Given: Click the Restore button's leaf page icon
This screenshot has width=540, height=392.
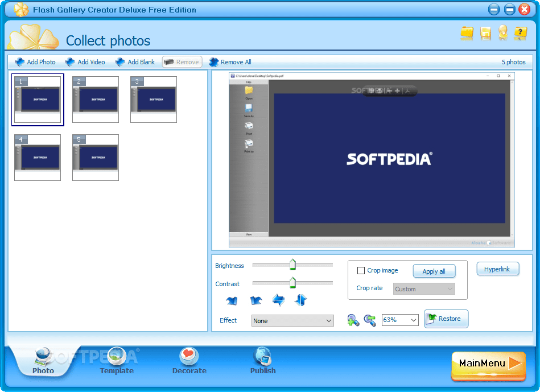Looking at the screenshot, I should pyautogui.click(x=431, y=319).
